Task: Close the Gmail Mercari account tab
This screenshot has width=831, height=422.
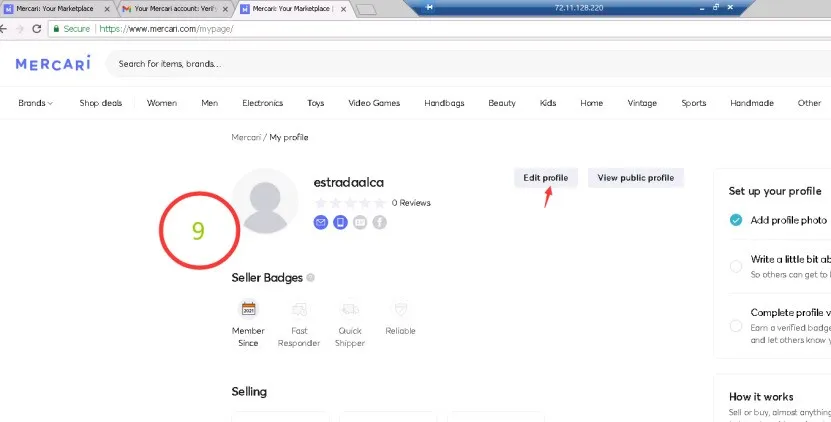Action: [225, 9]
